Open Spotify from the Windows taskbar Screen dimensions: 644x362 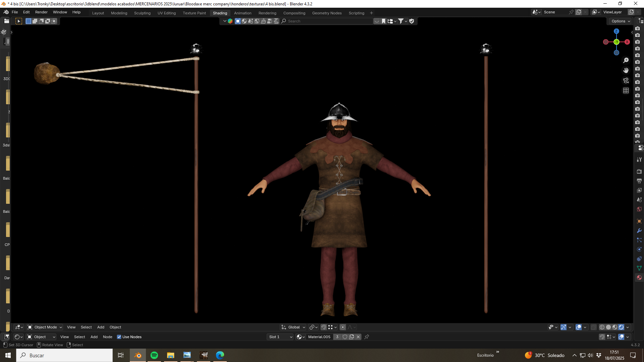(154, 355)
